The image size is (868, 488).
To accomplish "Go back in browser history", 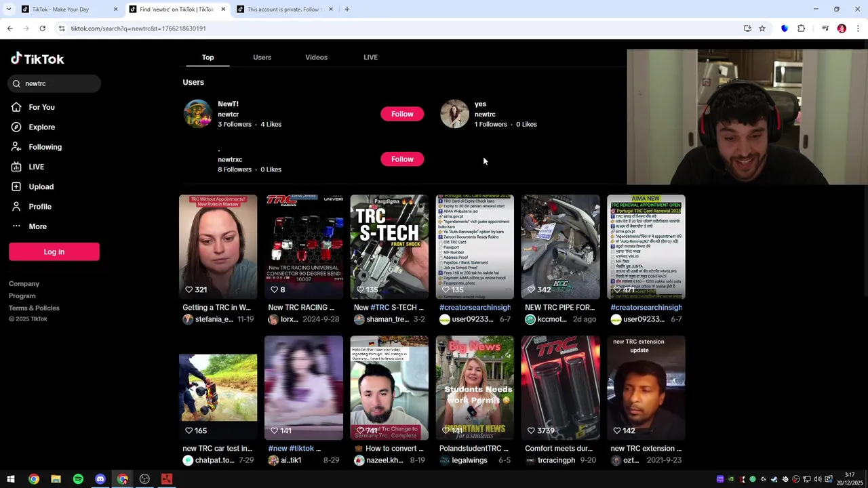I will point(9,28).
